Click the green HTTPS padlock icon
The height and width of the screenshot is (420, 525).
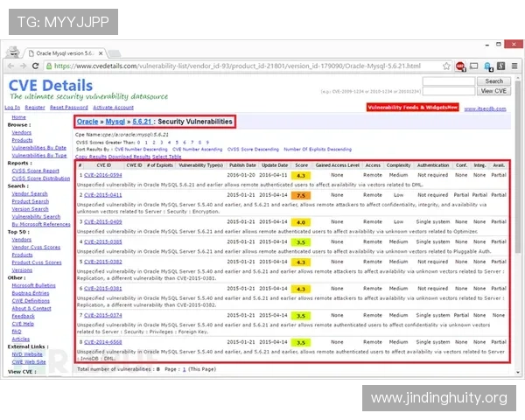click(x=49, y=65)
